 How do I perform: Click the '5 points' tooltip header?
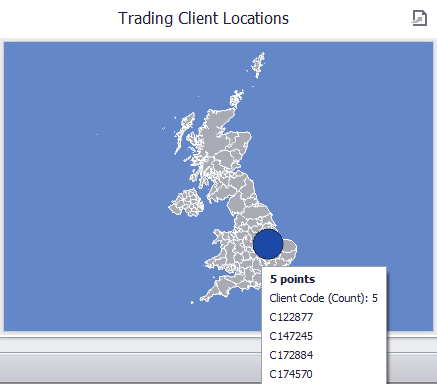(292, 279)
